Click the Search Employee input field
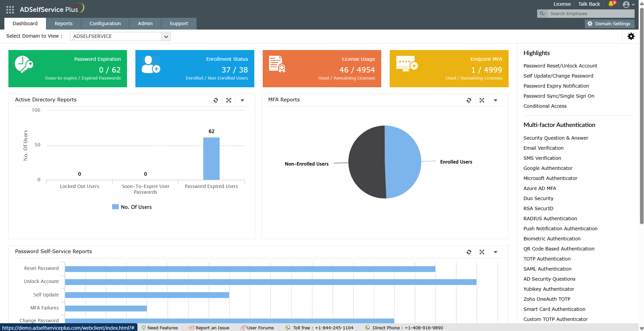Image resolution: width=644 pixels, height=331 pixels. [x=591, y=13]
